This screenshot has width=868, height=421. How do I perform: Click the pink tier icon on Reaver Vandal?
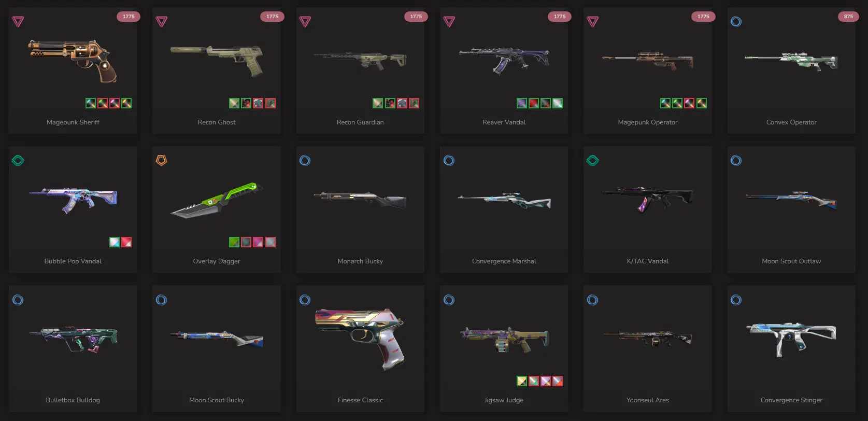[449, 22]
